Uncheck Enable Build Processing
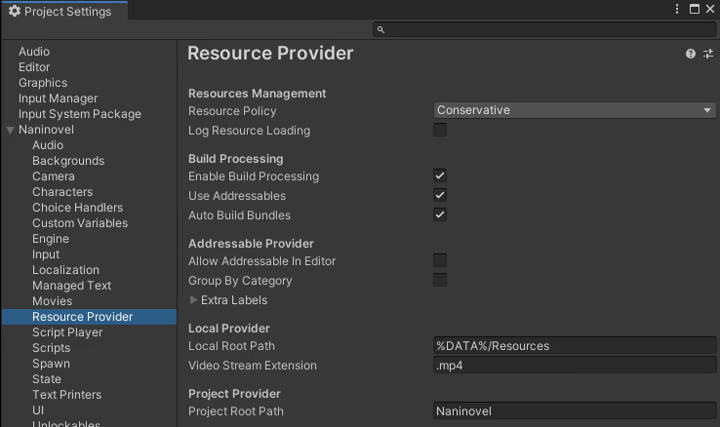Viewport: 720px width, 427px height. click(x=440, y=175)
